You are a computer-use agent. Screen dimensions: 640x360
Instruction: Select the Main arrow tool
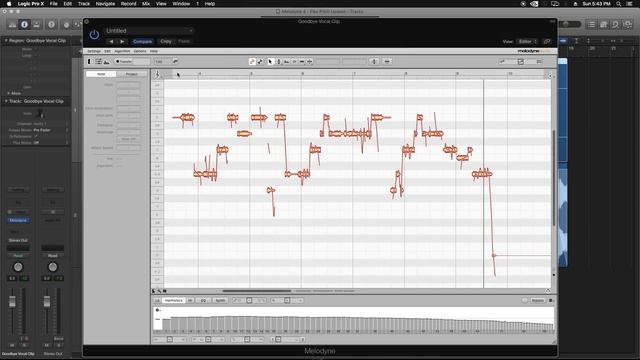tap(270, 62)
